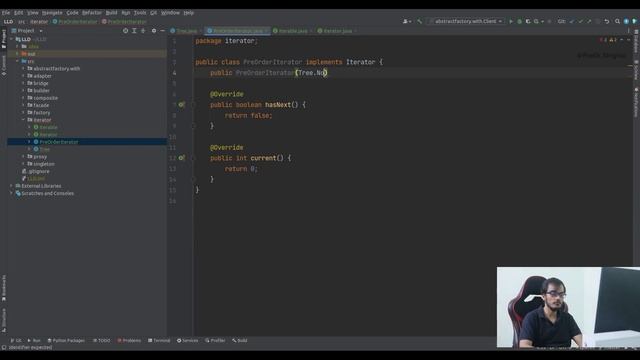Open the abstractfactory.with.Client run configuration dropdown
Screen dimensions: 640x360
[466, 21]
